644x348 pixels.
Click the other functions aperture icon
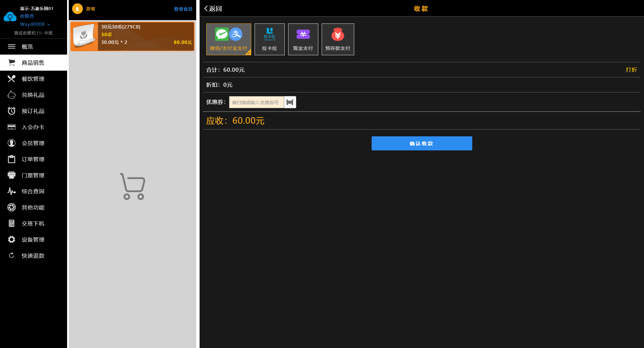point(11,207)
